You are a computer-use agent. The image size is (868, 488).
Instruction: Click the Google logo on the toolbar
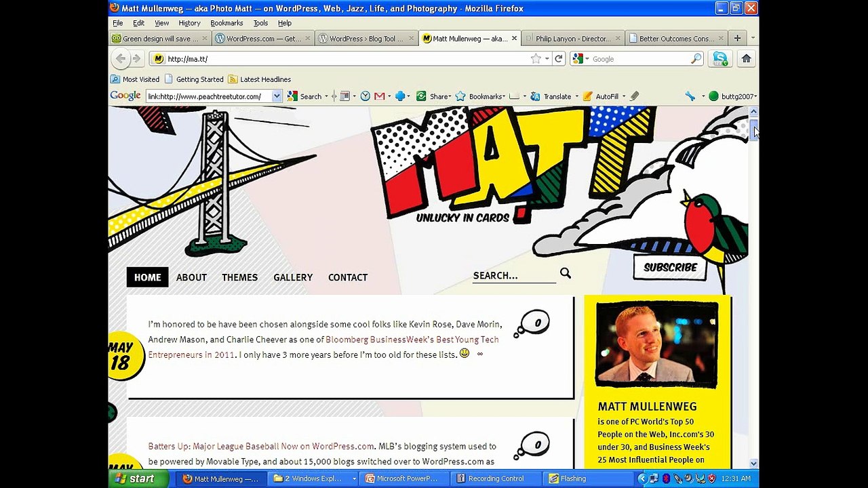pyautogui.click(x=125, y=96)
